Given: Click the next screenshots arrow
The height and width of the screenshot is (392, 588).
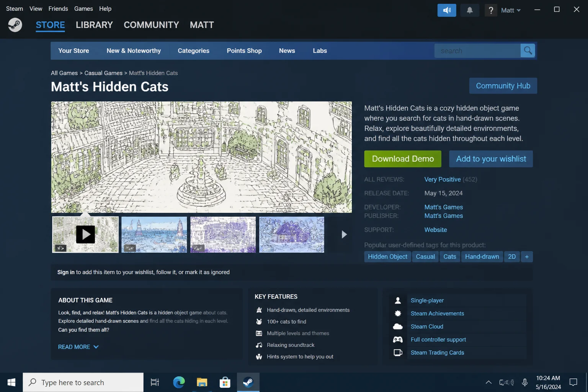Looking at the screenshot, I should click(344, 235).
